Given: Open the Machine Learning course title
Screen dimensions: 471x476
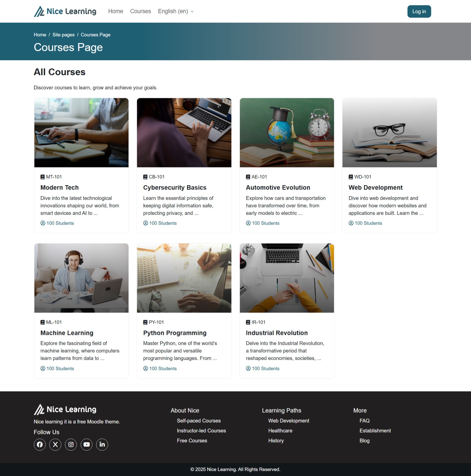Looking at the screenshot, I should 67,333.
